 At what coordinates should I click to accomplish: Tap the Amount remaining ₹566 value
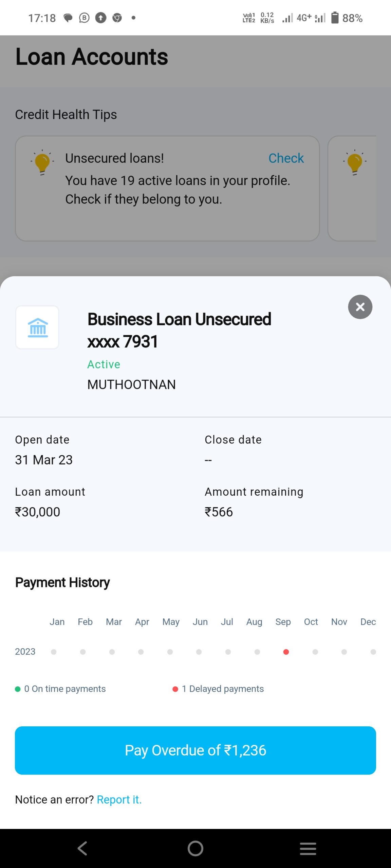219,512
